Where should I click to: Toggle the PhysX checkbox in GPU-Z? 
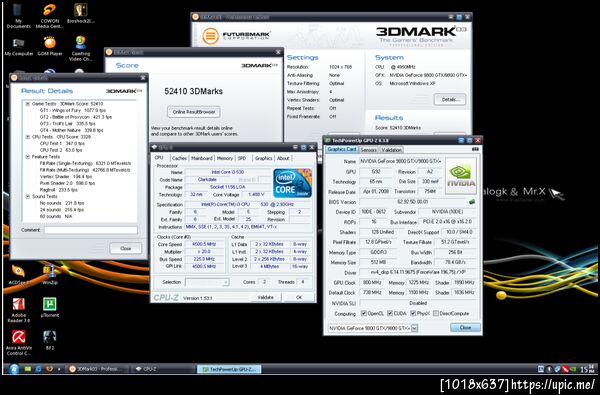[413, 313]
